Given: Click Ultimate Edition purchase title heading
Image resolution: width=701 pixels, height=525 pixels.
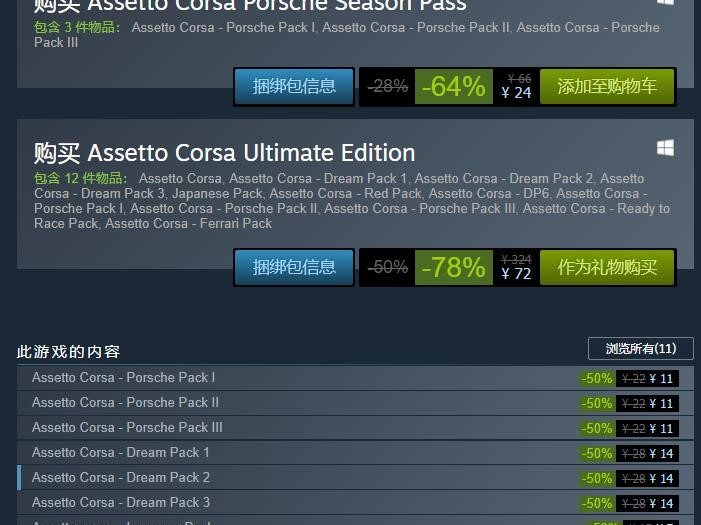Looking at the screenshot, I should click(224, 153).
